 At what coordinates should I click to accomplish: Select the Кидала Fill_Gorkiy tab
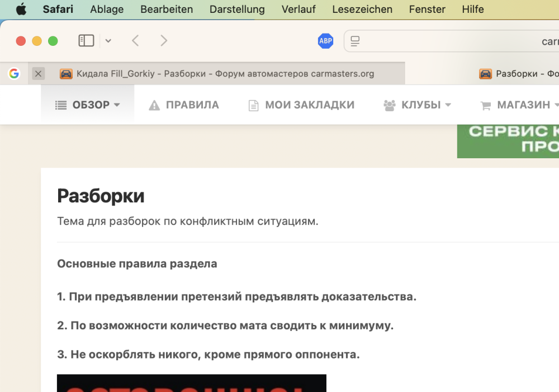coord(217,73)
